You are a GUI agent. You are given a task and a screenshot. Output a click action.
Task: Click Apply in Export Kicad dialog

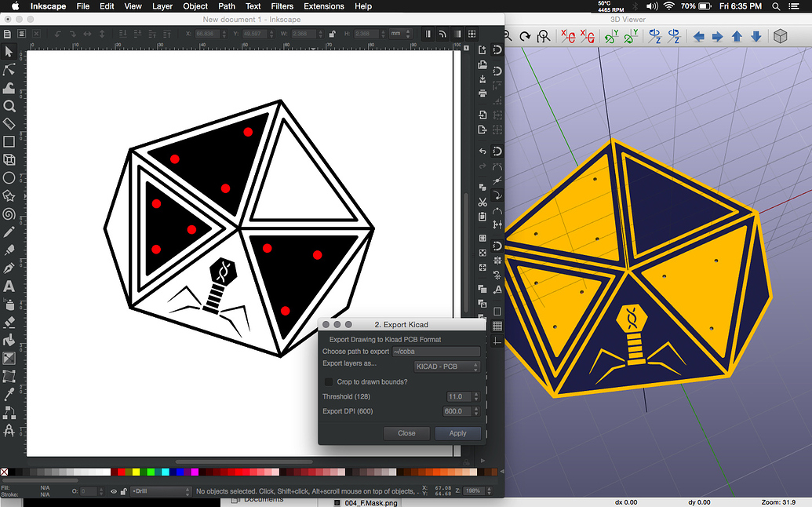coord(458,433)
